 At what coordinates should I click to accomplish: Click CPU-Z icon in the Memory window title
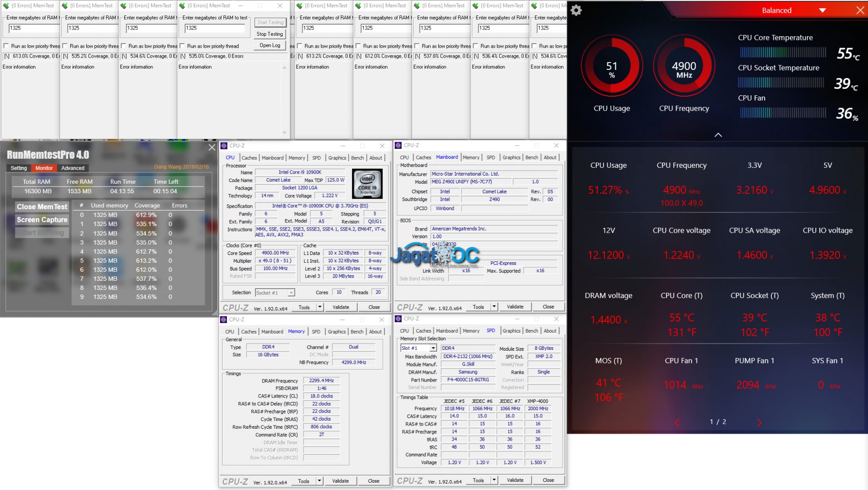tap(224, 319)
